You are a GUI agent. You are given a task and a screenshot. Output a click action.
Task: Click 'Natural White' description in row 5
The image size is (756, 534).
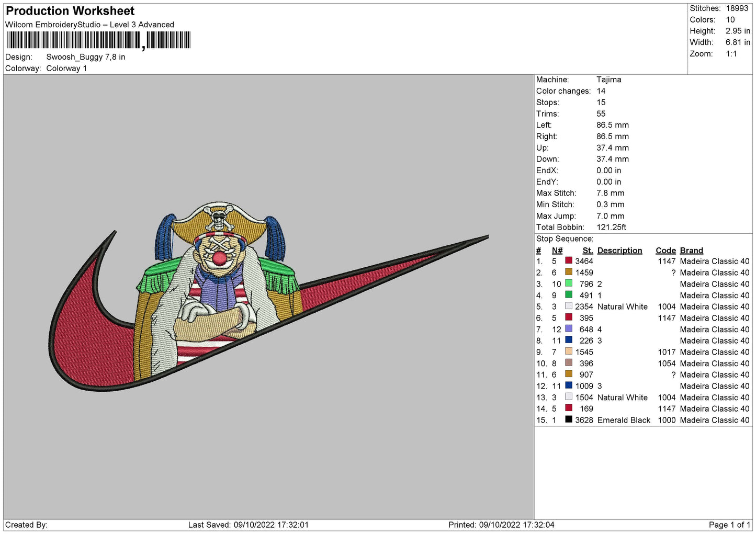623,306
